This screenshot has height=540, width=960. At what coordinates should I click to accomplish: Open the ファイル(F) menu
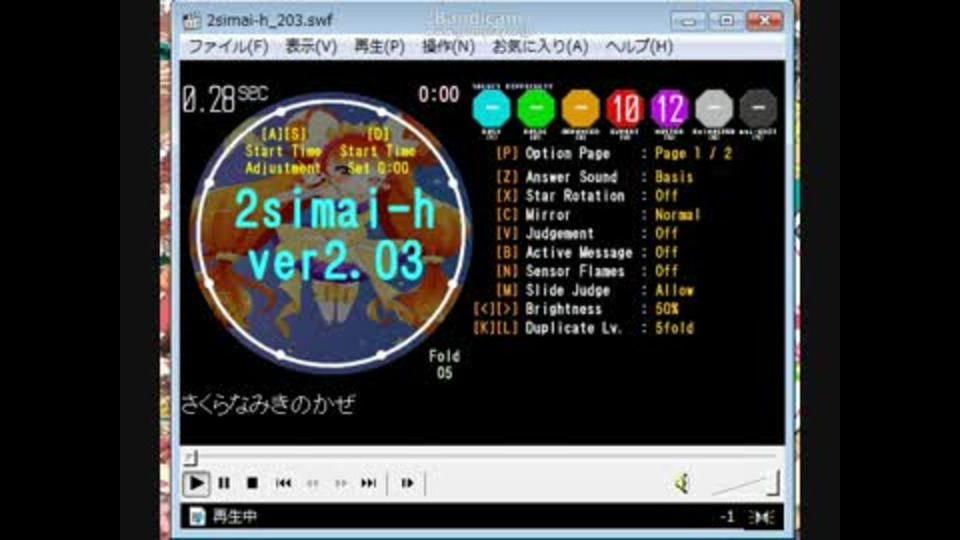click(x=228, y=47)
